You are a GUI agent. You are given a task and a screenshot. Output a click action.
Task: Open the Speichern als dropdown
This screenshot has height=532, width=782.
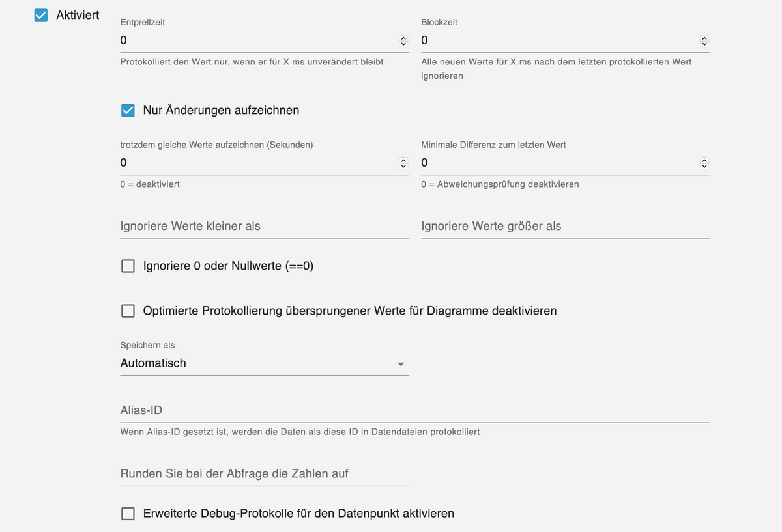[x=261, y=363]
